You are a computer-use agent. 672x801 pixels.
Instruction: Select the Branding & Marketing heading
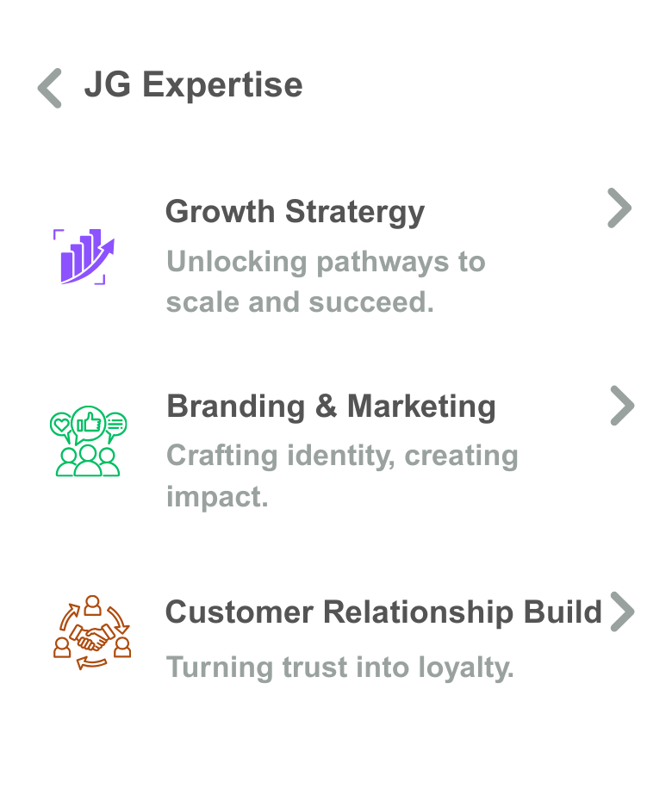(331, 407)
